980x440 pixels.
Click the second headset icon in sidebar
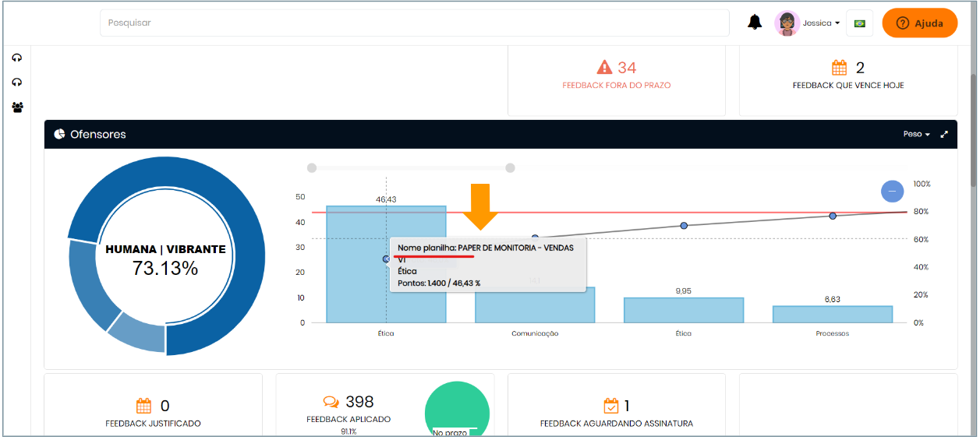click(17, 83)
